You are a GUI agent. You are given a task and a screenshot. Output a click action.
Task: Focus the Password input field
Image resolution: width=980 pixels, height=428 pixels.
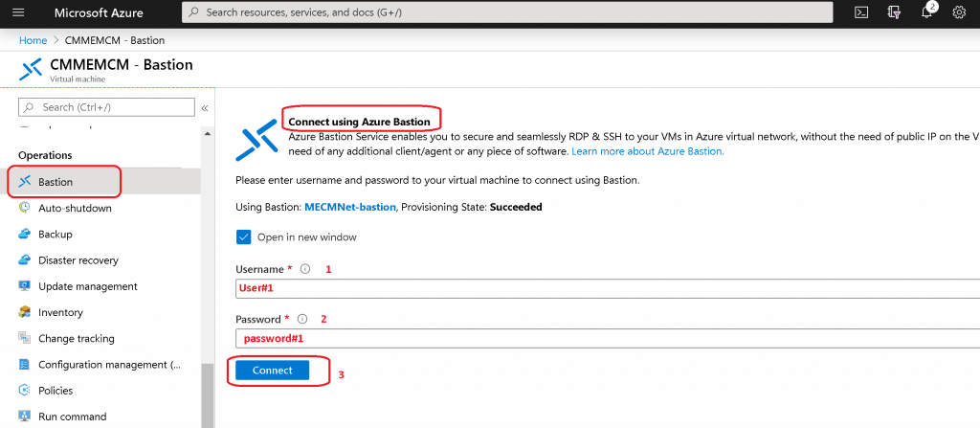click(x=608, y=339)
